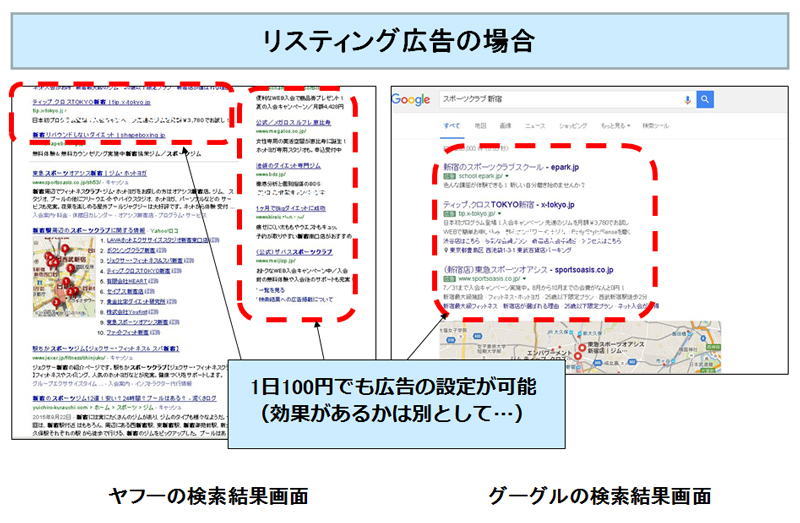800x523 pixels.
Task: Click the microphone voice search icon
Action: (687, 99)
